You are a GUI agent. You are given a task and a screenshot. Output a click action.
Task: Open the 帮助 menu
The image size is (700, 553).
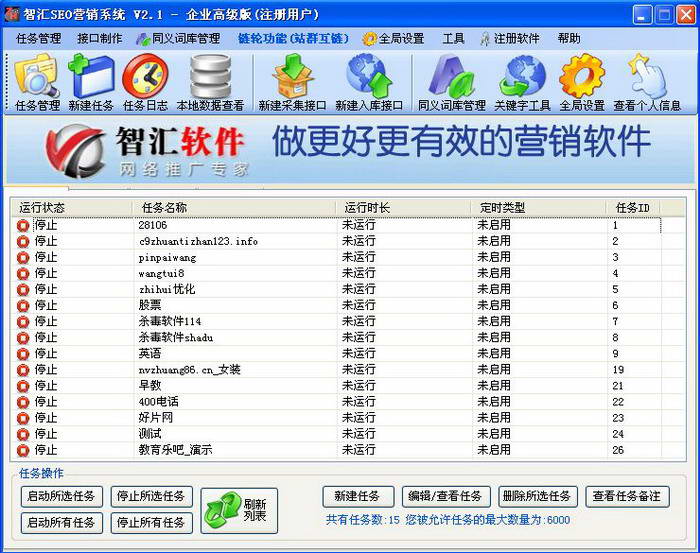[569, 39]
